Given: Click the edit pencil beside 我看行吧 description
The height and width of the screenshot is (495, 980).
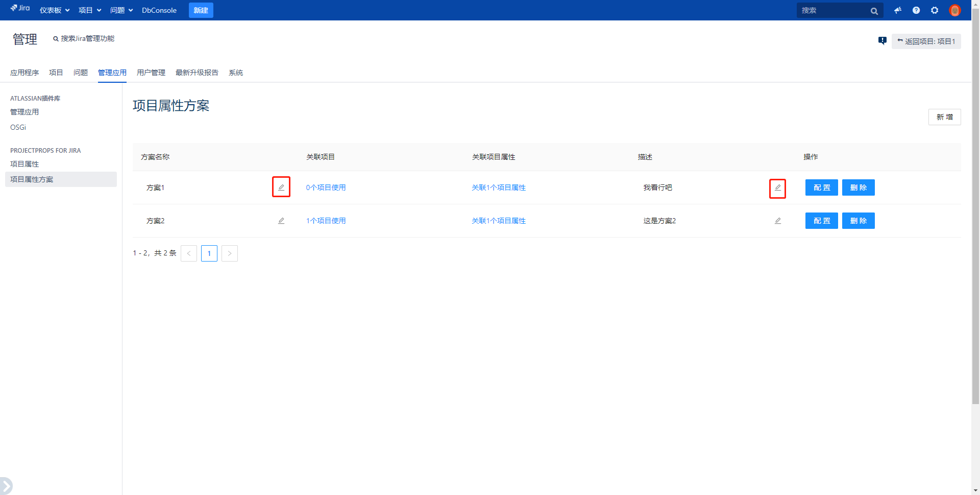Looking at the screenshot, I should [777, 188].
